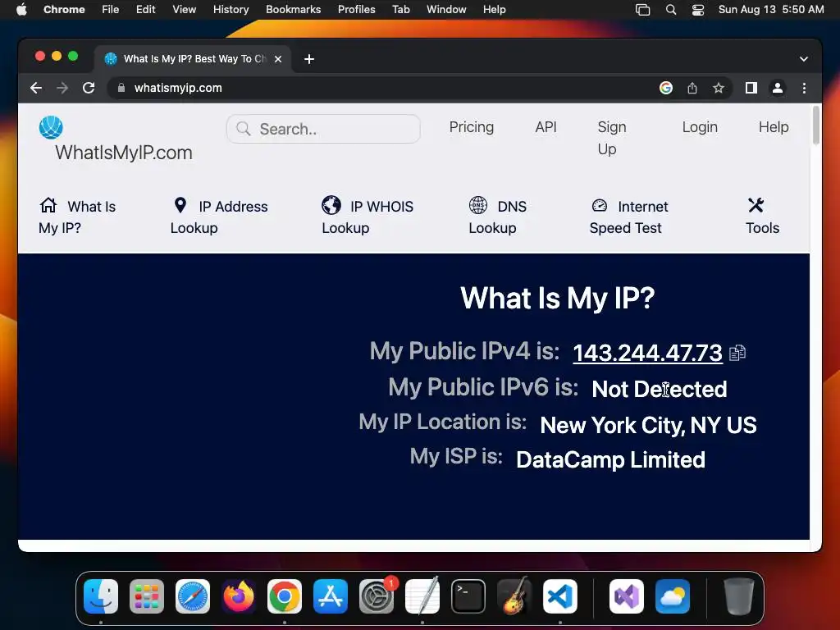Click the Stage Manager windows icon in menu bar
Image resolution: width=840 pixels, height=630 pixels.
[x=642, y=10]
